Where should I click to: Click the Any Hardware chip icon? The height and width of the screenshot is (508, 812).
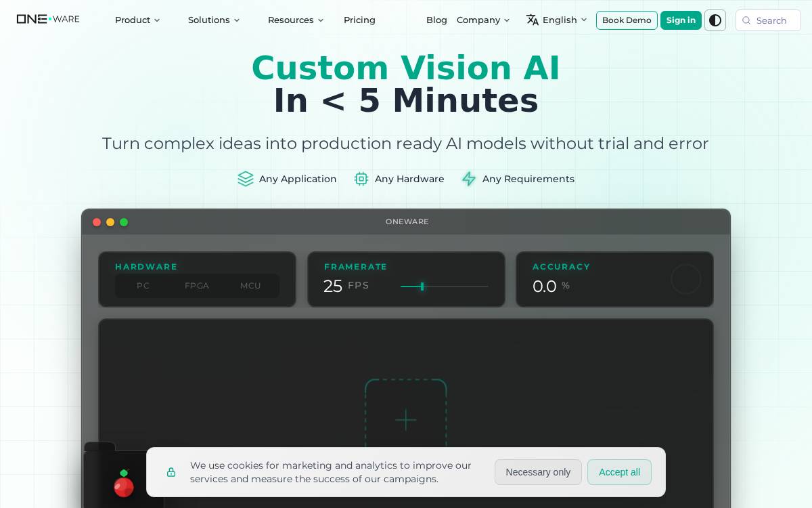click(x=361, y=179)
